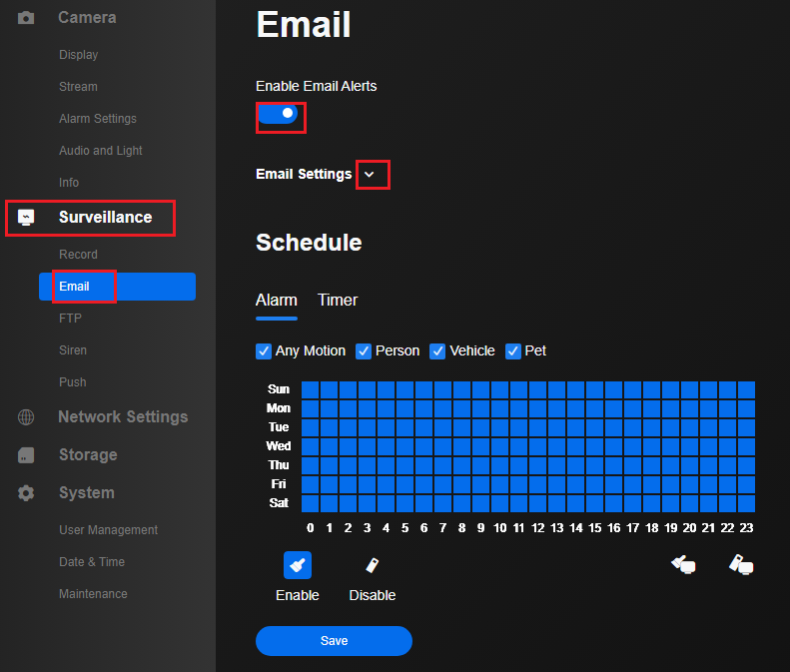The width and height of the screenshot is (790, 672).
Task: Click the System gear icon
Action: tap(26, 493)
